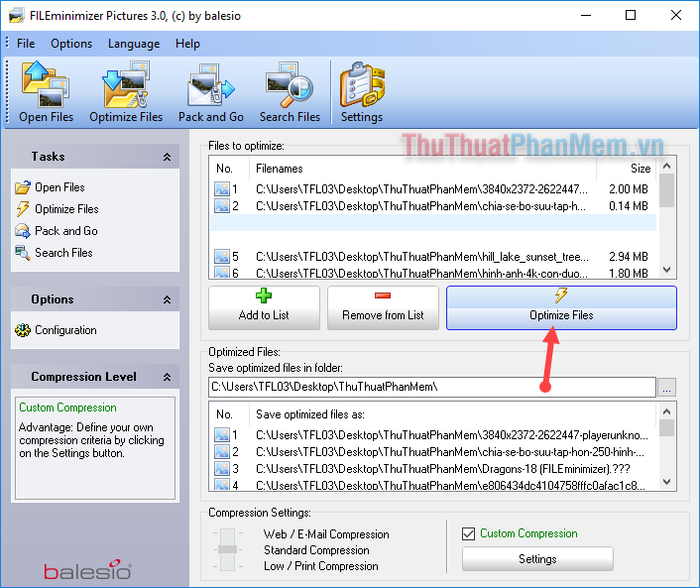Open the File menu

coord(25,44)
